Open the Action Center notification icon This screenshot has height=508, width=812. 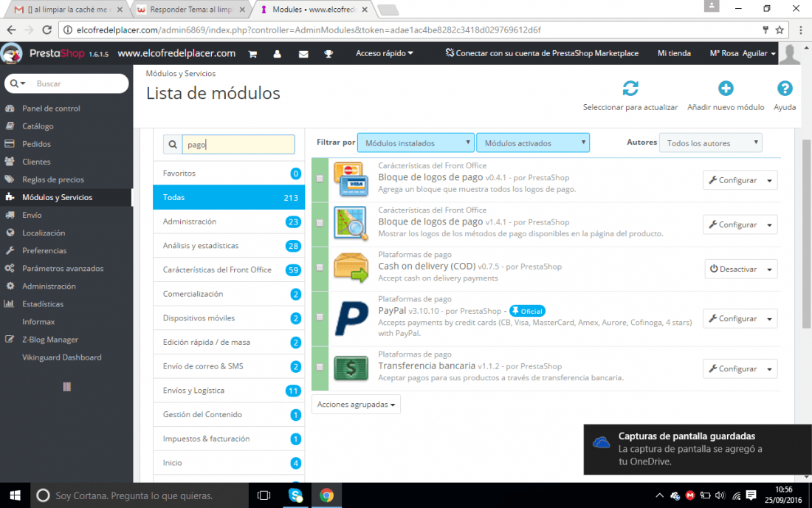pos(751,495)
